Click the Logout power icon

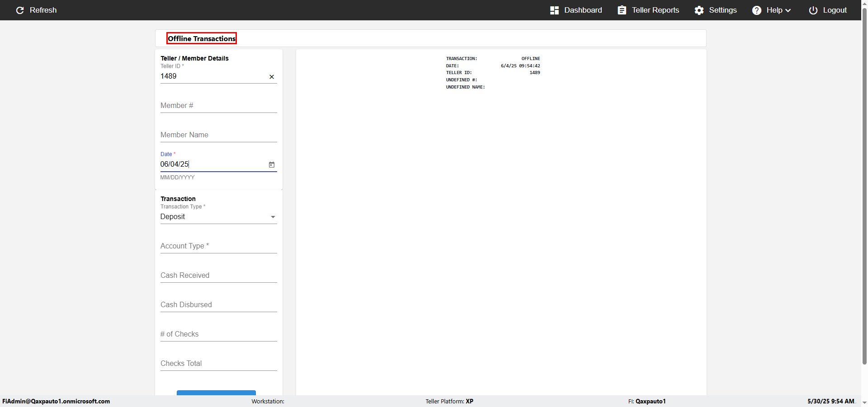click(813, 10)
